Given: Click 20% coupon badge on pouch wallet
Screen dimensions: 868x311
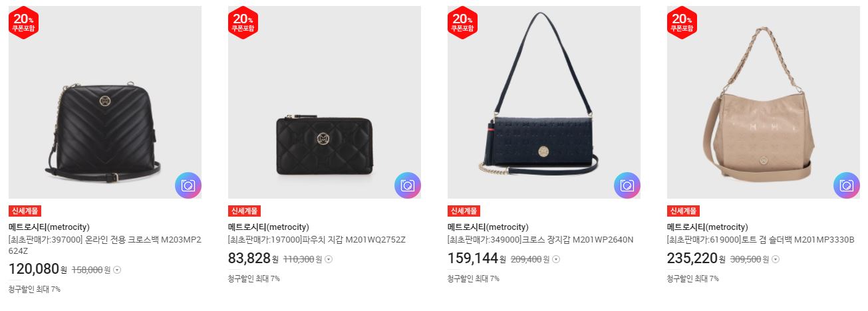Looking at the screenshot, I should pyautogui.click(x=243, y=23).
